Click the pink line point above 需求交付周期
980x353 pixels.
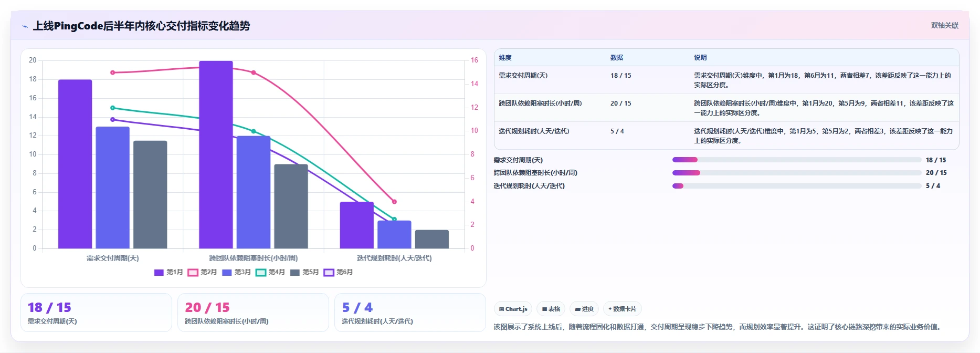(x=113, y=72)
